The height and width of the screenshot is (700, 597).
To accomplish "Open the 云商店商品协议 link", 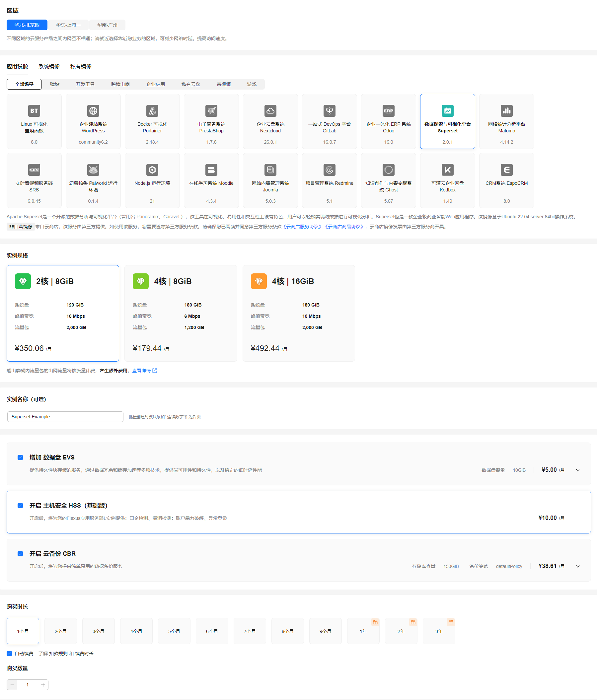I will (344, 227).
